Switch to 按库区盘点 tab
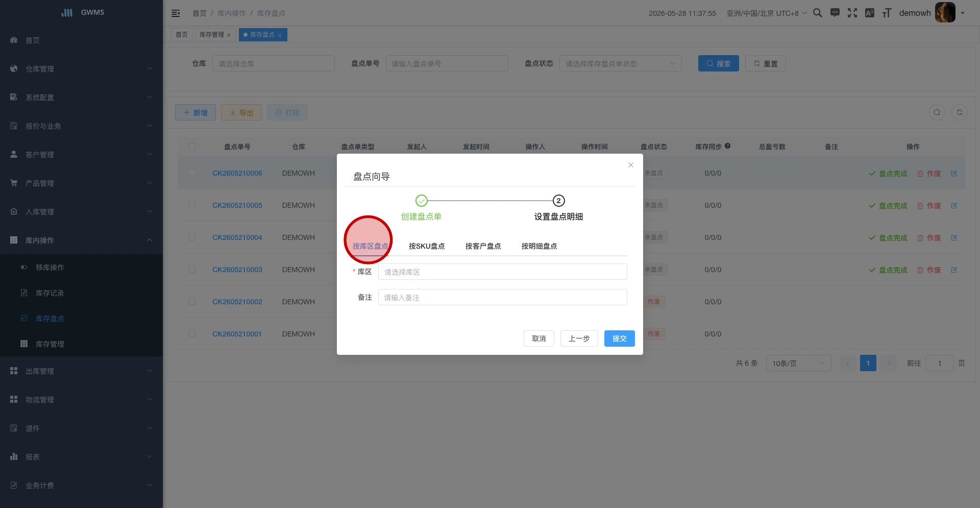This screenshot has height=508, width=980. tap(371, 246)
